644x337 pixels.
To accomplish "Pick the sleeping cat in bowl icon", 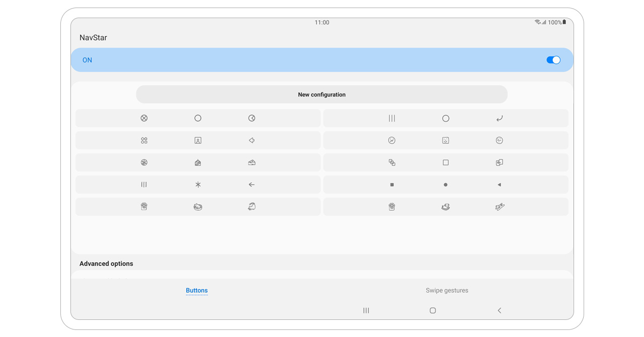I will 198,207.
